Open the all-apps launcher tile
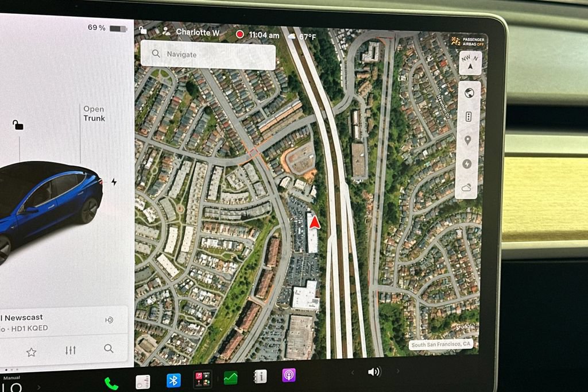Screen dimensions: 588x392 [203, 379]
